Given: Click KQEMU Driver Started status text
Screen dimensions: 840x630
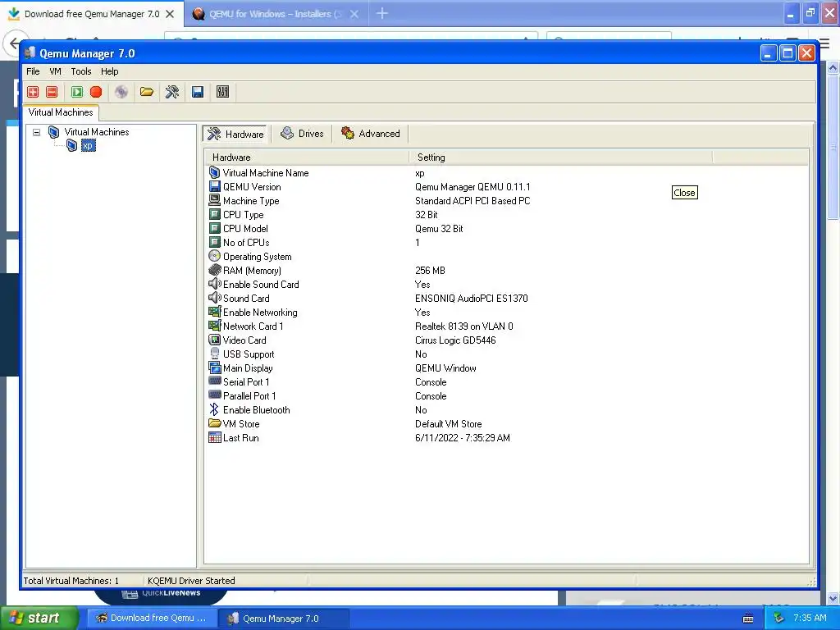Looking at the screenshot, I should click(191, 580).
